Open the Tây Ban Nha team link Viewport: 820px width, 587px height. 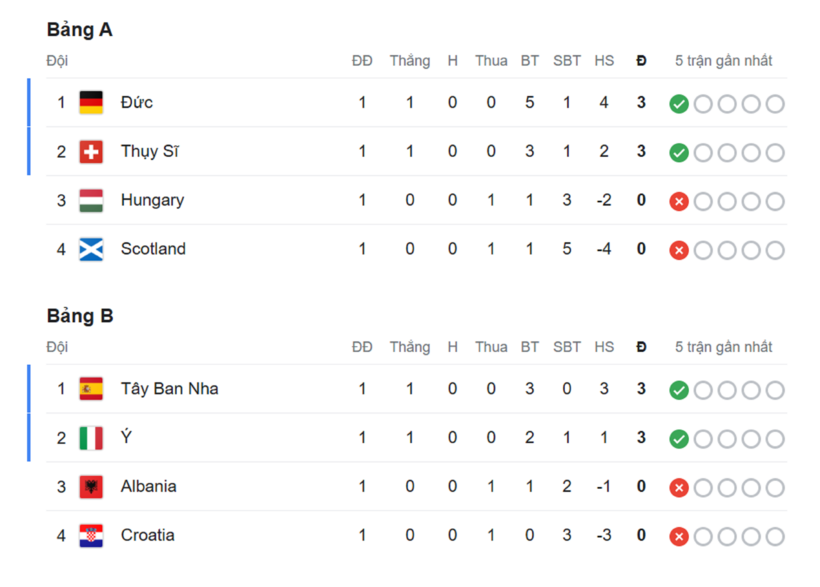(169, 388)
